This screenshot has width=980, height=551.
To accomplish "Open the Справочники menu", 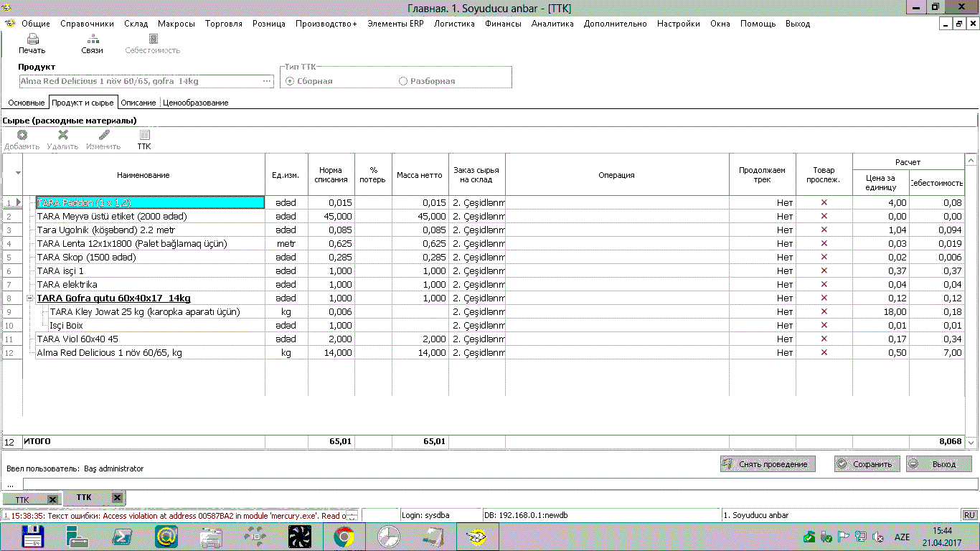I will [x=87, y=24].
